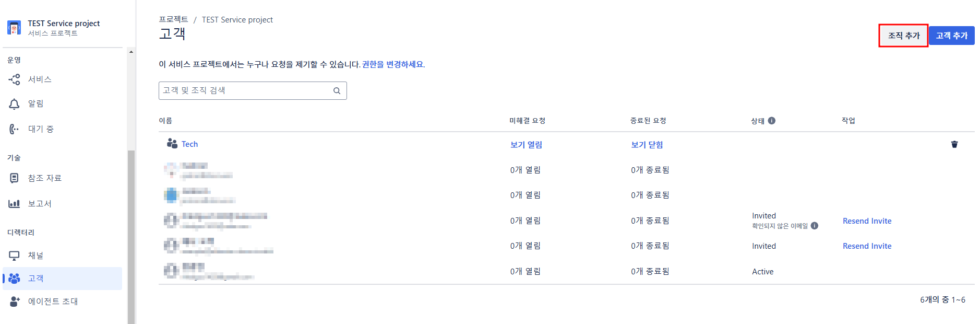
Task: Click the 서비스 icon in the sidebar
Action: pyautogui.click(x=14, y=79)
